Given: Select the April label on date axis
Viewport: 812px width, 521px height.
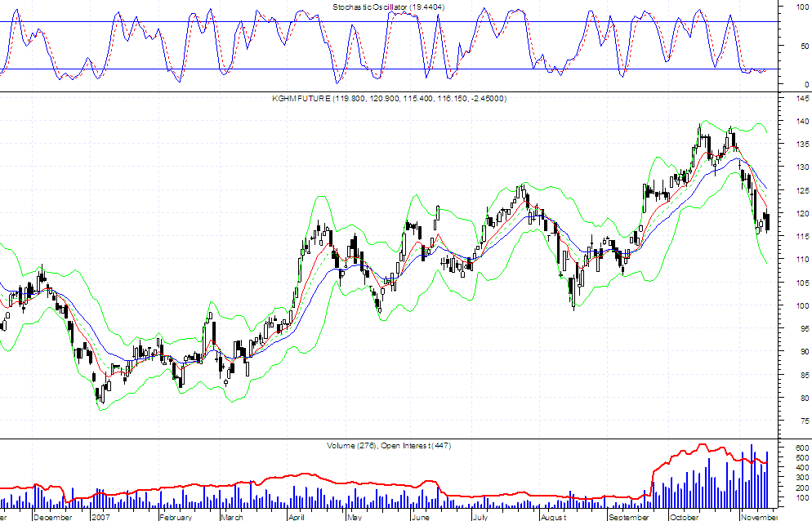Looking at the screenshot, I should (x=297, y=517).
